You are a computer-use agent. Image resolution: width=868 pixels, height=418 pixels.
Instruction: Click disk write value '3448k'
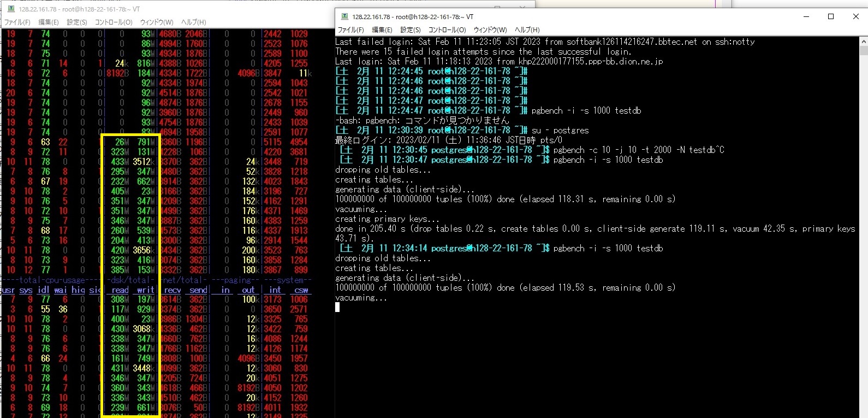[144, 368]
